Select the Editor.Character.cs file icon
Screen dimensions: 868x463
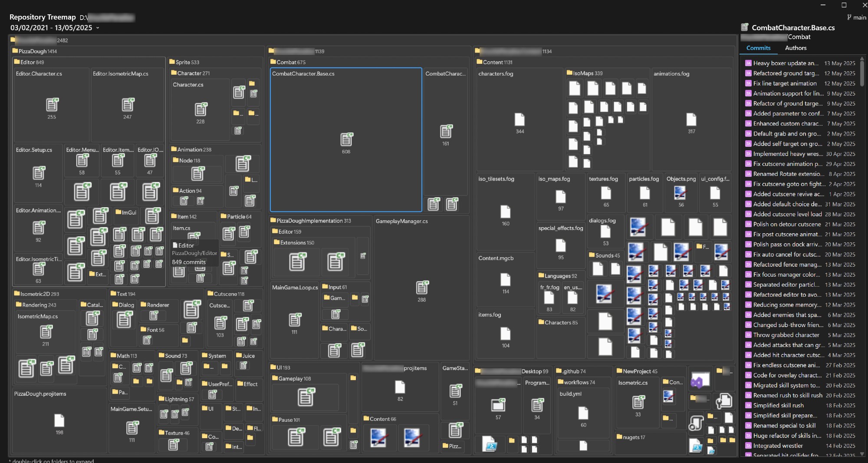click(x=52, y=105)
